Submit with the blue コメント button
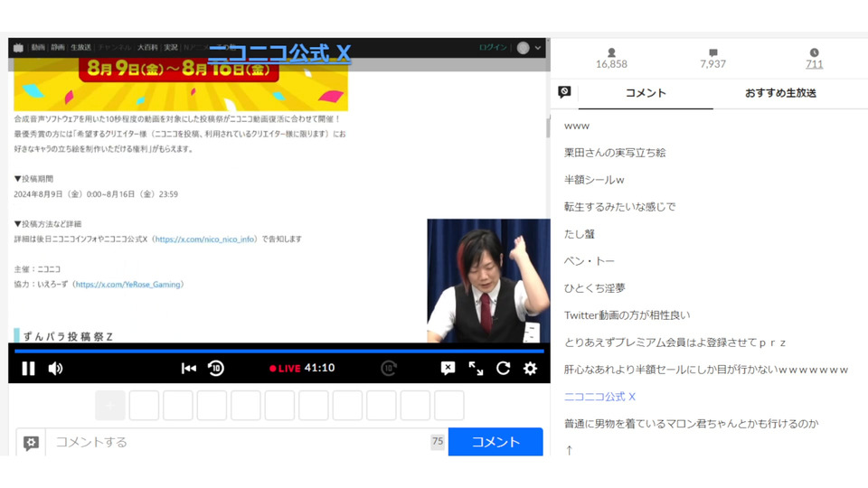The height and width of the screenshot is (488, 868). tap(495, 442)
